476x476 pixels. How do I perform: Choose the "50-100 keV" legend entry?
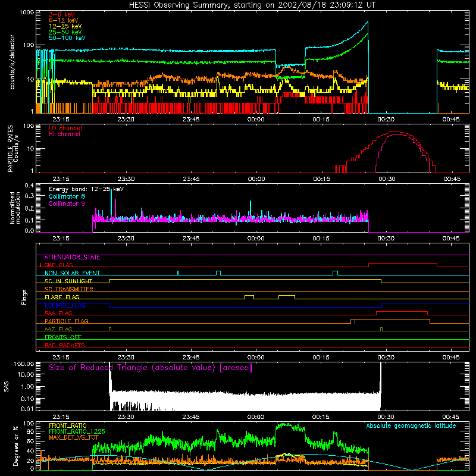coord(67,38)
